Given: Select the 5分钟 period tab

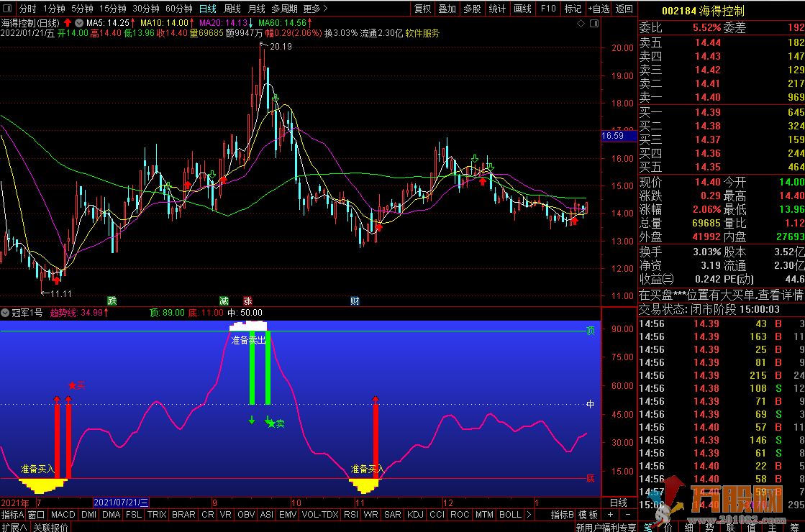Looking at the screenshot, I should point(82,9).
